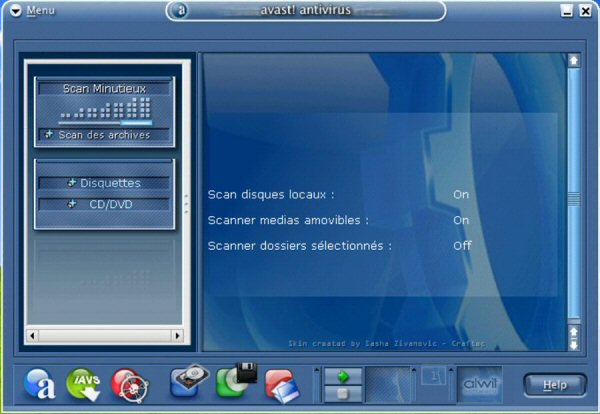Click the left arrow of horizontal scrollbar
Screen dimensions: 600x414
tap(33, 336)
